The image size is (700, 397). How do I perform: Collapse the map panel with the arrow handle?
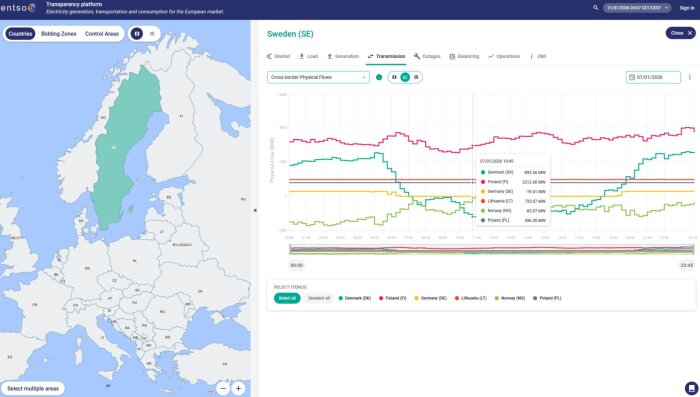pyautogui.click(x=254, y=210)
